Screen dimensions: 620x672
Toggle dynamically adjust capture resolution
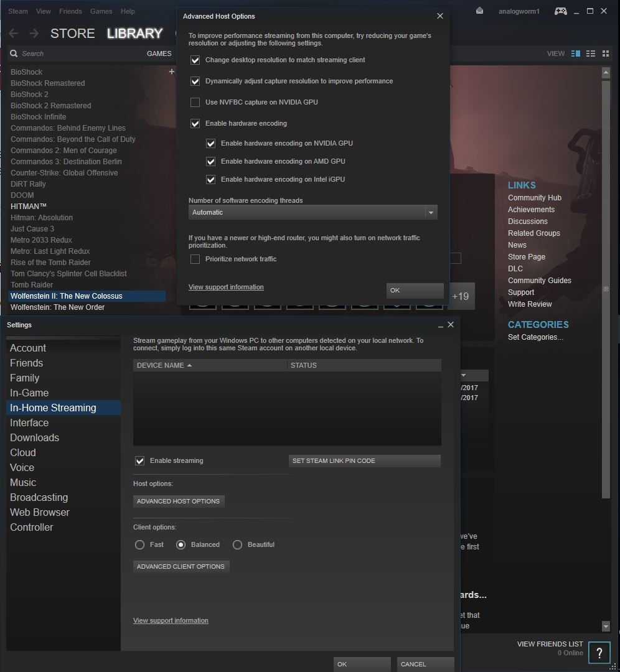point(195,81)
